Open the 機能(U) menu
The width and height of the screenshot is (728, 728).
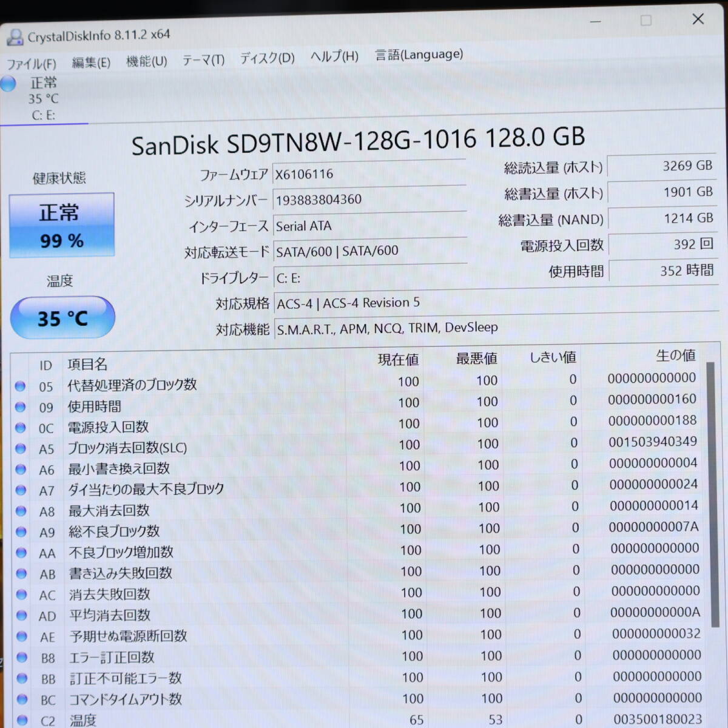[146, 61]
